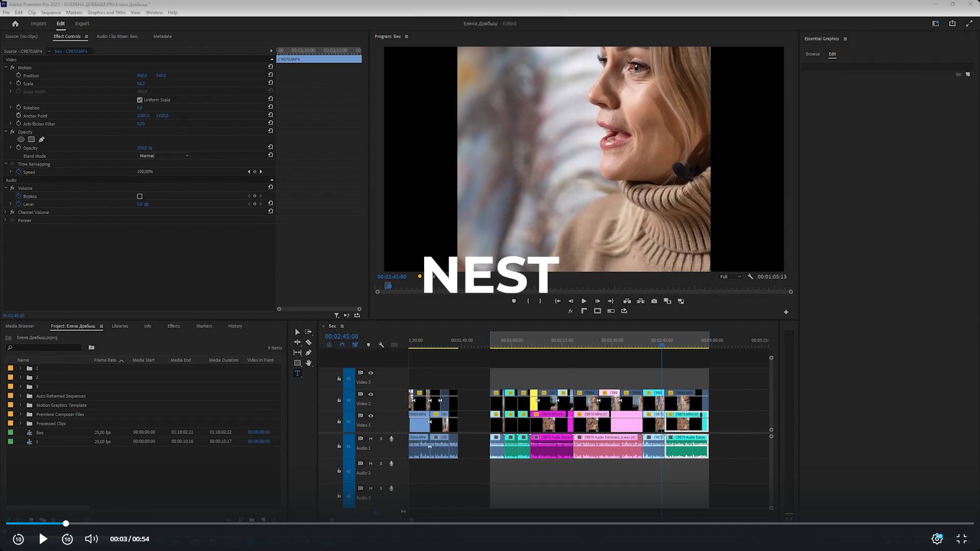Hide the Video 2 track output
This screenshot has width=980, height=551.
(371, 394)
